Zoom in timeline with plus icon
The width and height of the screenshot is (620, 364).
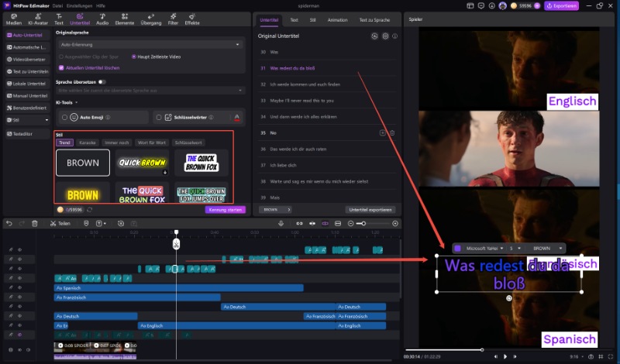click(x=395, y=223)
